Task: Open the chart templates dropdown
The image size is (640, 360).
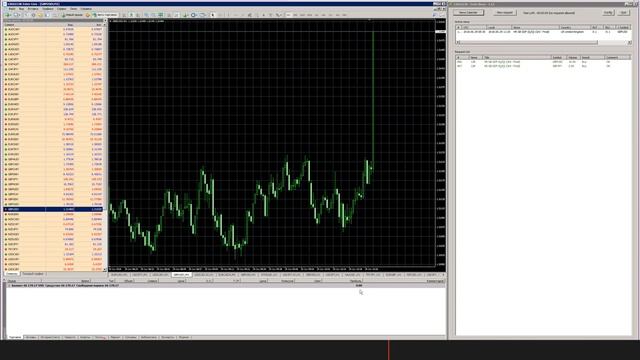Action: 202,15
